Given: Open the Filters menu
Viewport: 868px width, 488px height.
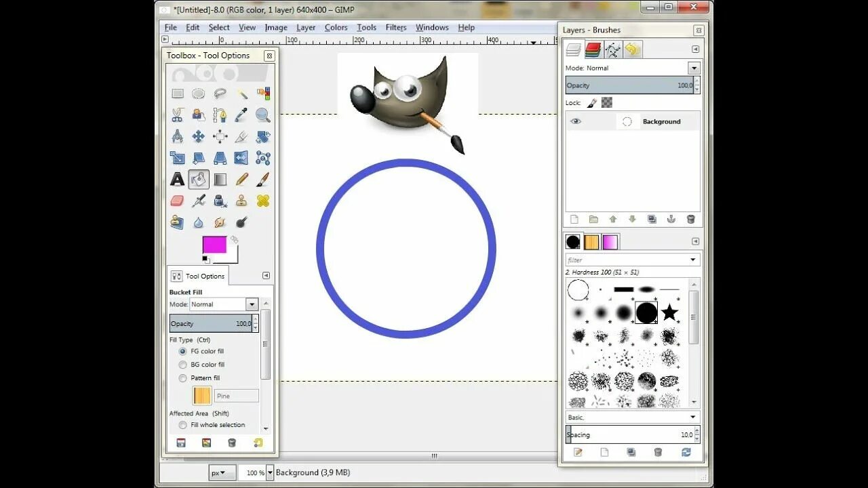Looking at the screenshot, I should click(396, 28).
